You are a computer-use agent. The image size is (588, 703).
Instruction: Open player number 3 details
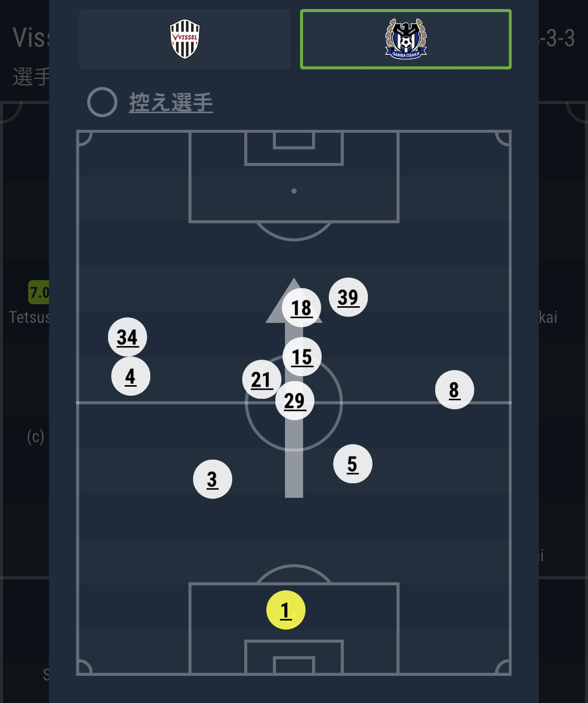[212, 479]
